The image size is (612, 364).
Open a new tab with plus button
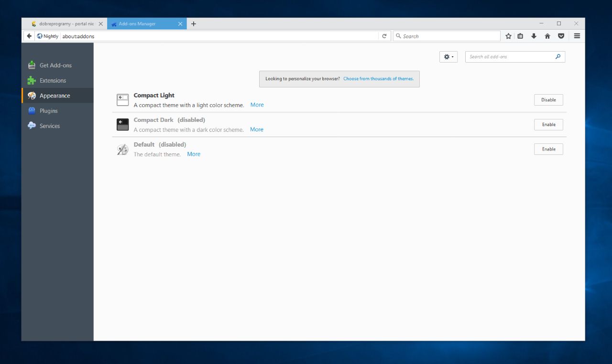tap(194, 24)
